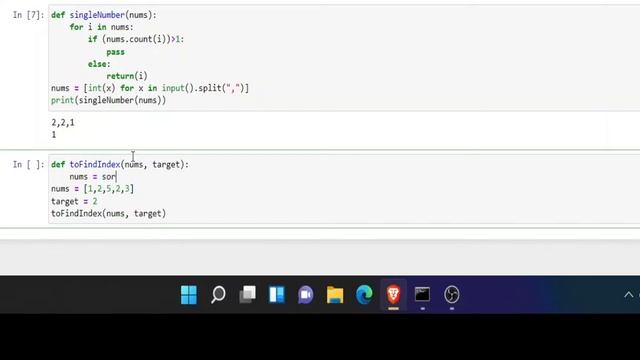Select the empty 'In [ ]:' cell prompt
Image resolution: width=640 pixels, height=360 pixels.
click(28, 164)
